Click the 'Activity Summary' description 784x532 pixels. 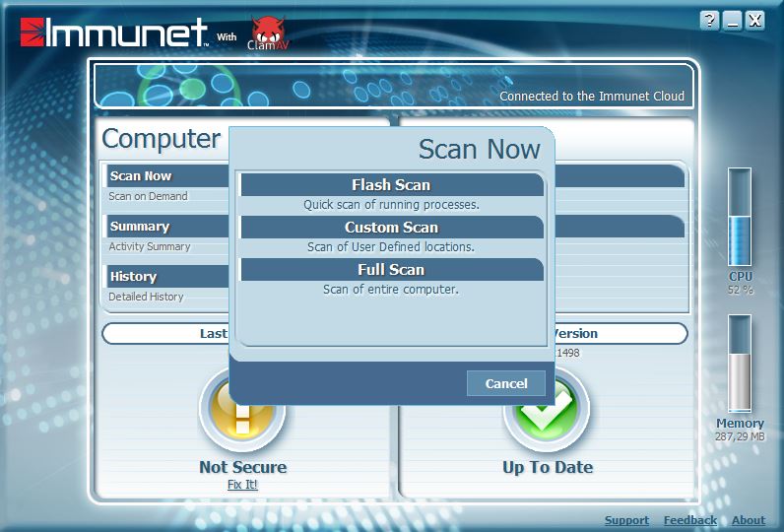[150, 246]
